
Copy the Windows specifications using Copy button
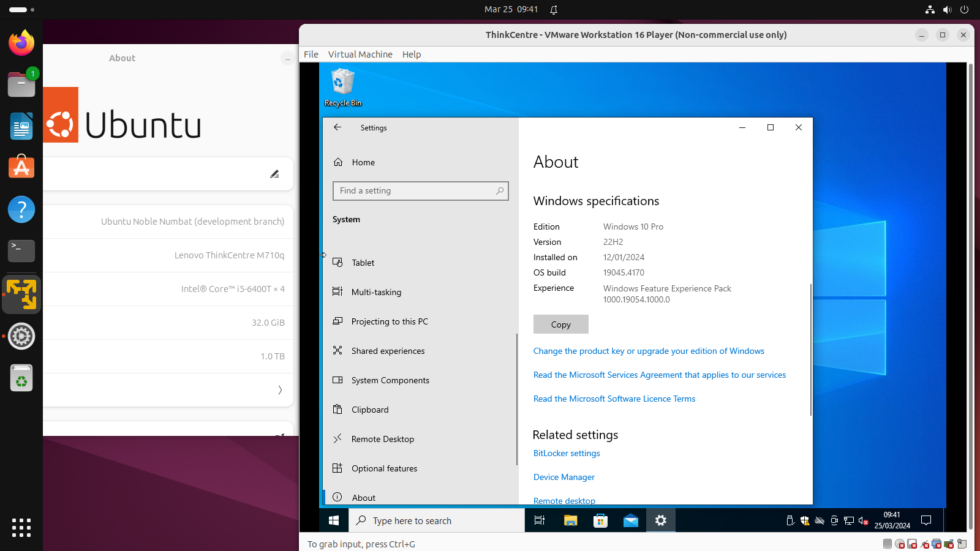[x=560, y=324]
